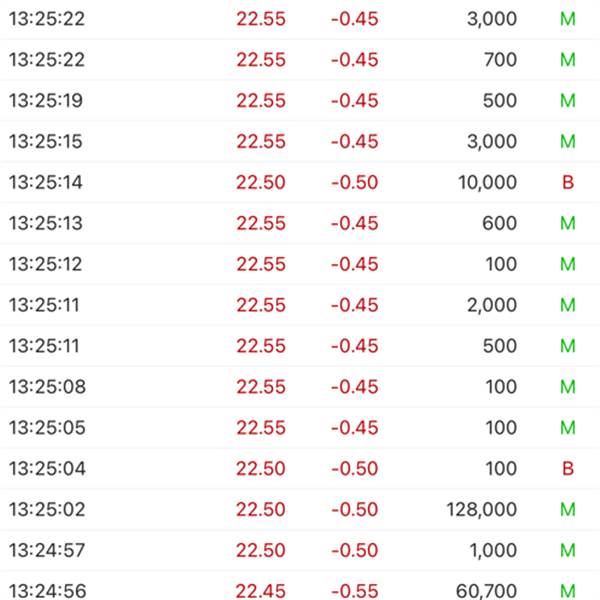The height and width of the screenshot is (600, 600).
Task: Click the red B marker at 13:25:14
Action: coord(567,182)
